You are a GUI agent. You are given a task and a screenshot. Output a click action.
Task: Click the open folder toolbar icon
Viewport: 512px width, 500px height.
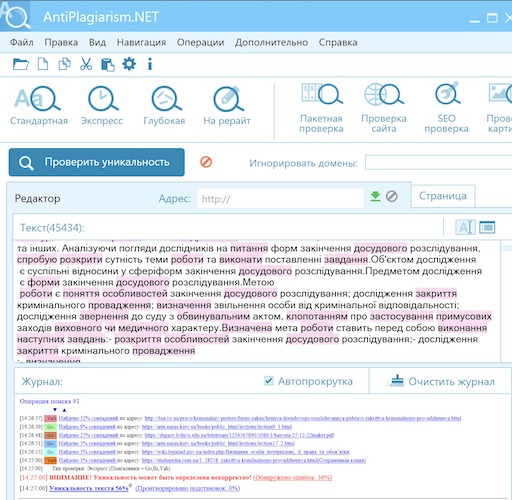(20, 64)
